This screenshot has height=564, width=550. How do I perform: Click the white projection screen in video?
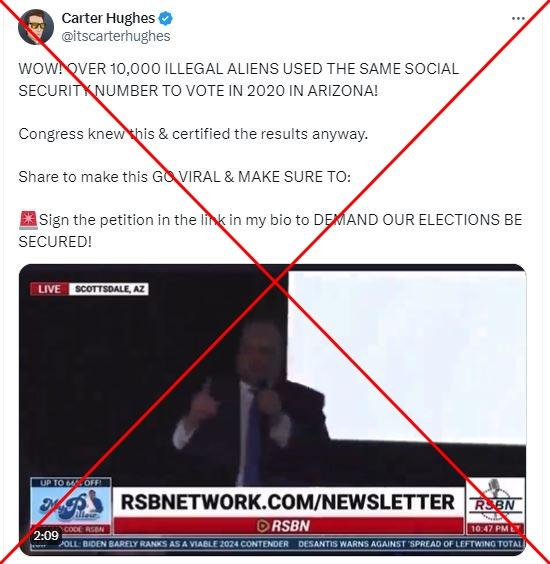(406, 356)
